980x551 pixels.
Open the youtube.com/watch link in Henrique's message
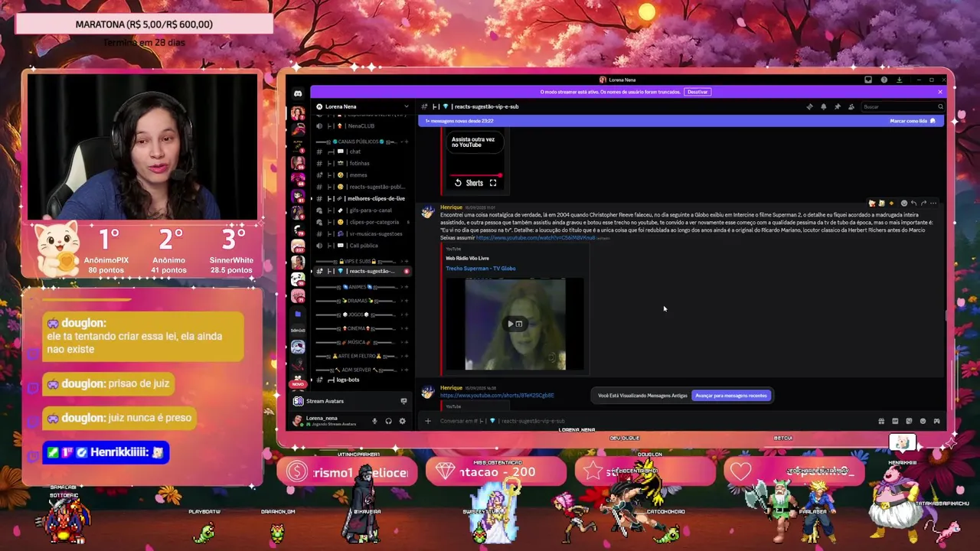535,238
